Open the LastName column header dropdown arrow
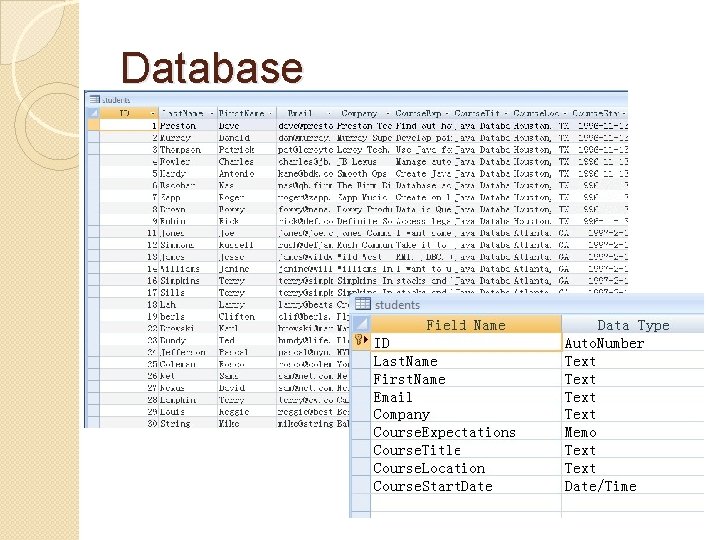720x540 pixels. coord(212,113)
